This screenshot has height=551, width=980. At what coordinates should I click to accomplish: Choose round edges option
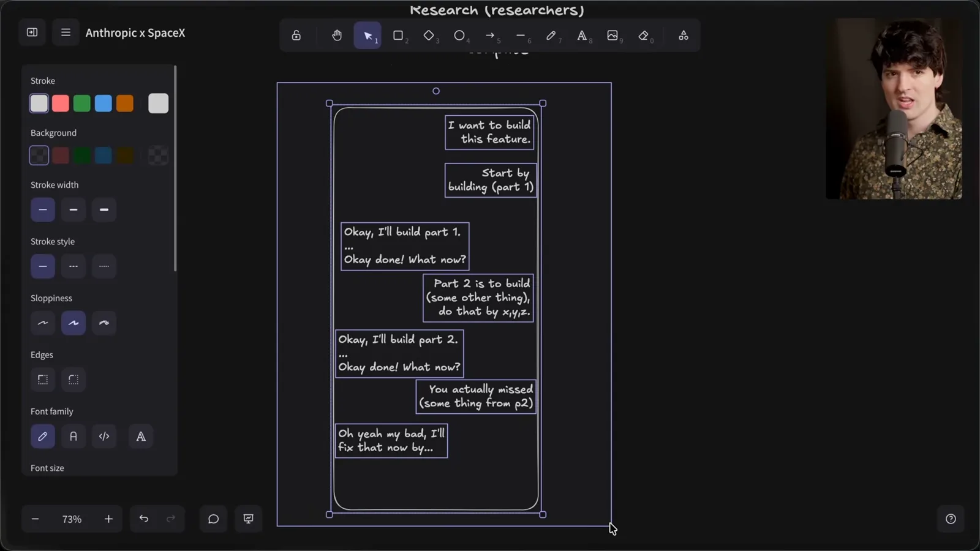73,380
